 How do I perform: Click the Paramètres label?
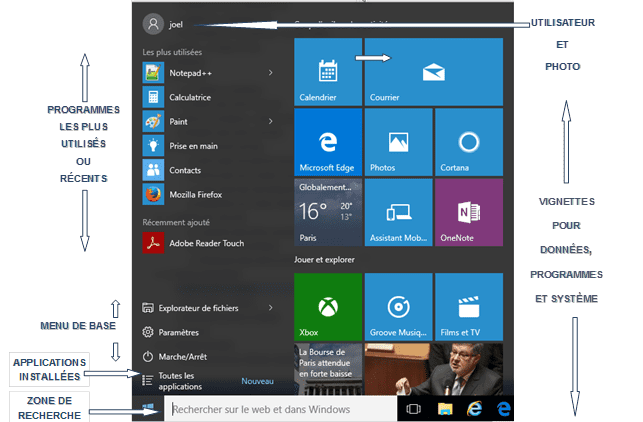[x=179, y=332]
